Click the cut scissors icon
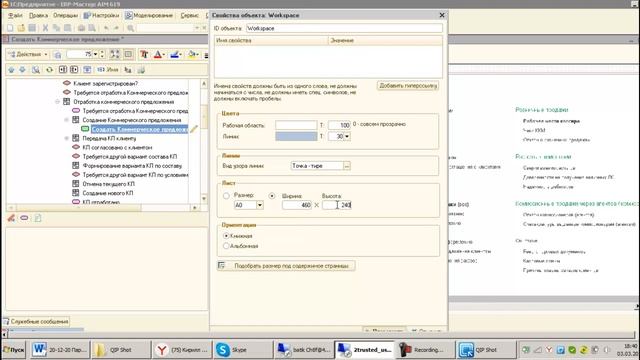 point(45,28)
